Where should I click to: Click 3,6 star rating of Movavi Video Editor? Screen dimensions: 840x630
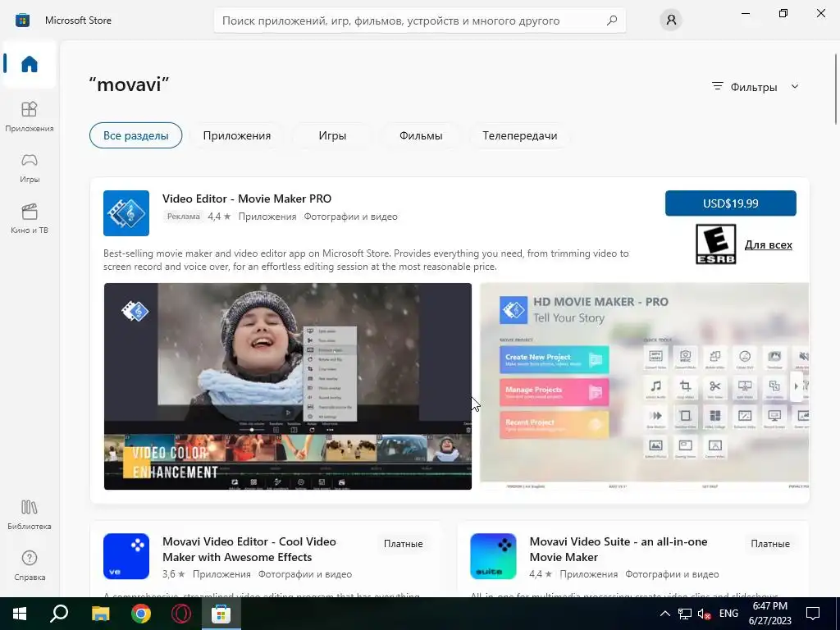[x=174, y=573]
